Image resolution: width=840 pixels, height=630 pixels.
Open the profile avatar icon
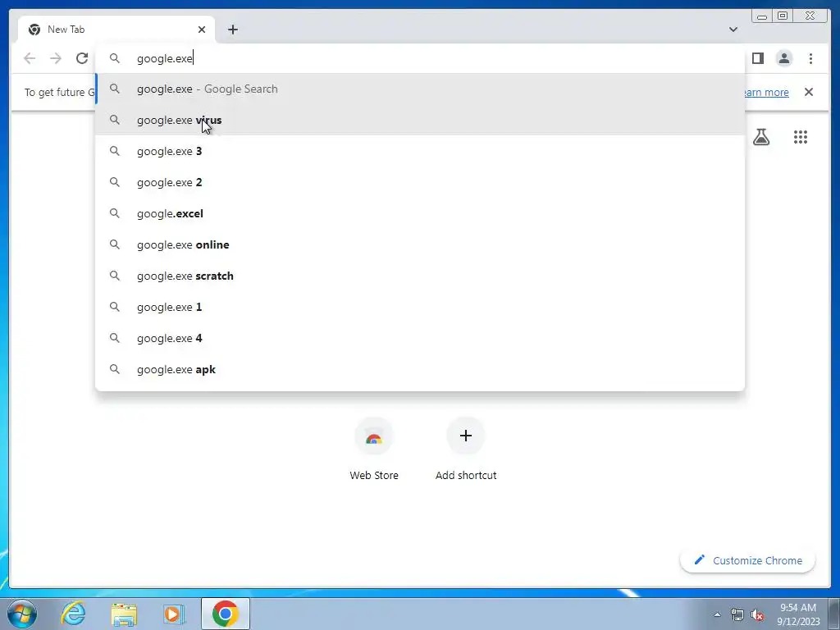click(784, 58)
